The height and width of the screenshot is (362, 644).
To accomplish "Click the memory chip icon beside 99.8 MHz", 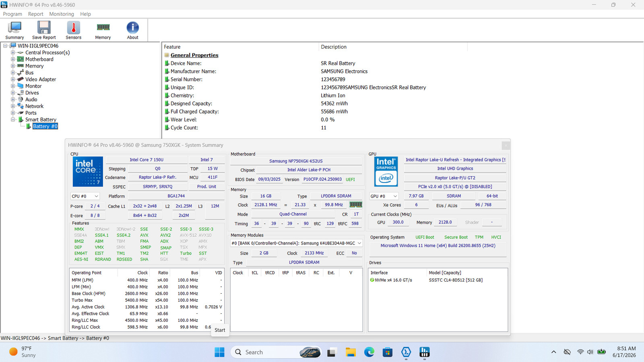I will coord(356,205).
